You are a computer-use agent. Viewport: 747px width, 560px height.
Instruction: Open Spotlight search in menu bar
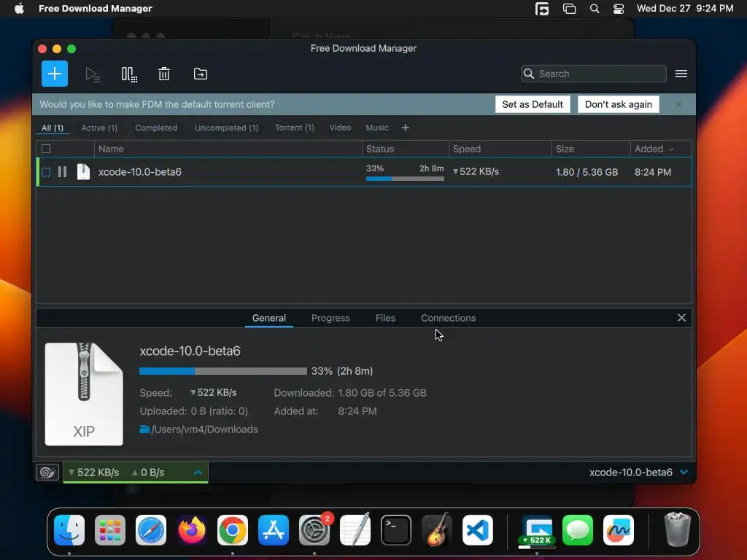pyautogui.click(x=594, y=9)
